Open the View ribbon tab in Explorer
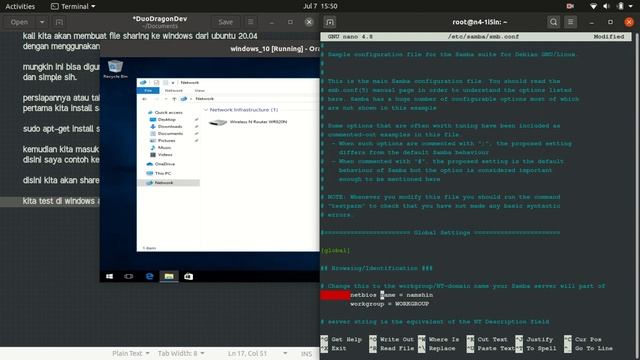Image resolution: width=640 pixels, height=360 pixels. (x=199, y=90)
